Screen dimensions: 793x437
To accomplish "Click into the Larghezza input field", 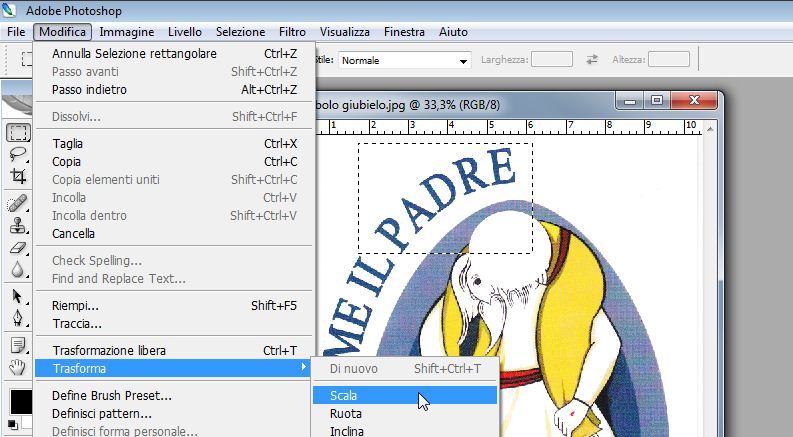I will (552, 60).
